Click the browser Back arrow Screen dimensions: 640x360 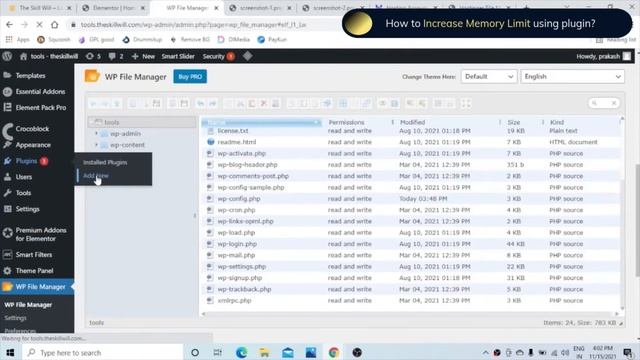(x=9, y=24)
